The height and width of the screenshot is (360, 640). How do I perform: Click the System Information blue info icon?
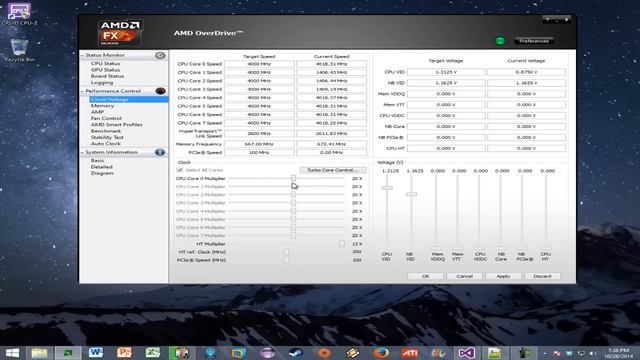point(160,152)
